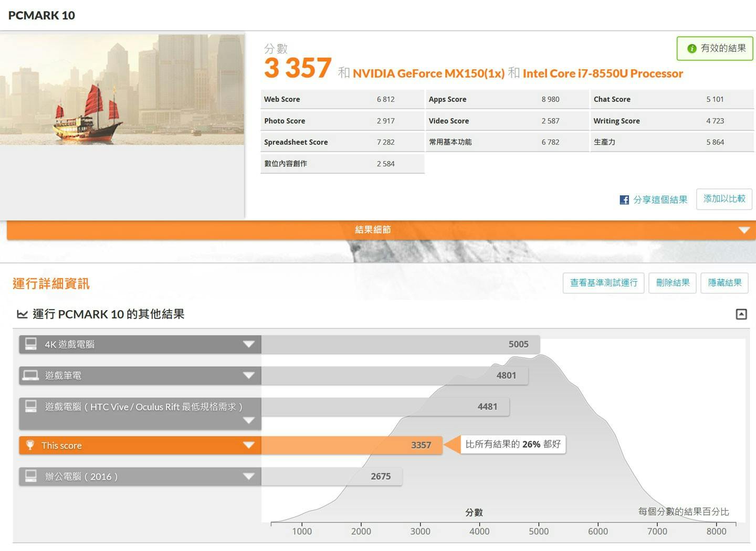The height and width of the screenshot is (551, 756).
Task: Click the 數位內容創作 label
Action: [286, 164]
